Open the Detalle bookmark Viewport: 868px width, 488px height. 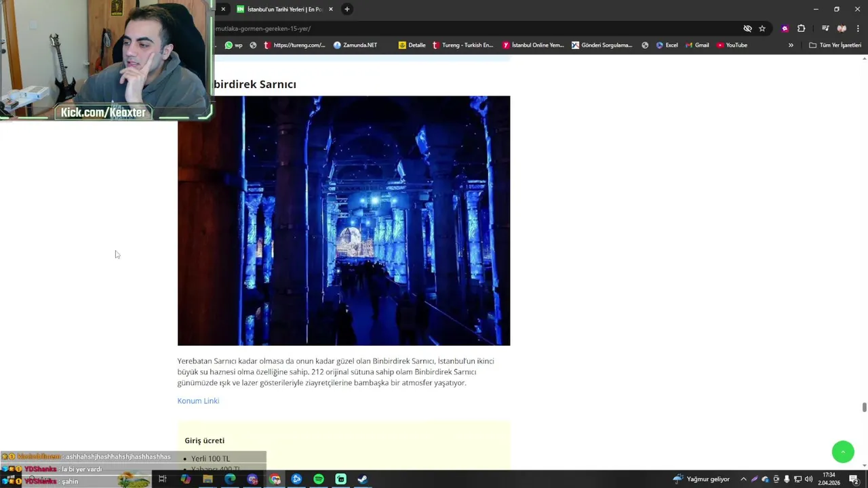click(412, 45)
